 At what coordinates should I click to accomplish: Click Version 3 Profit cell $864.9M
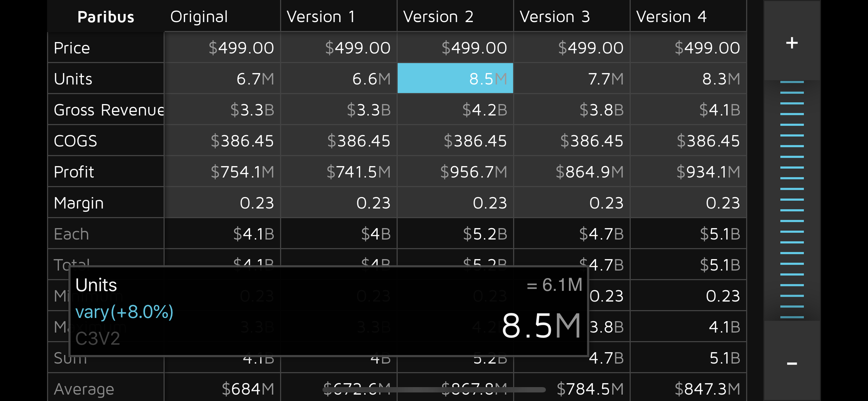pos(572,172)
